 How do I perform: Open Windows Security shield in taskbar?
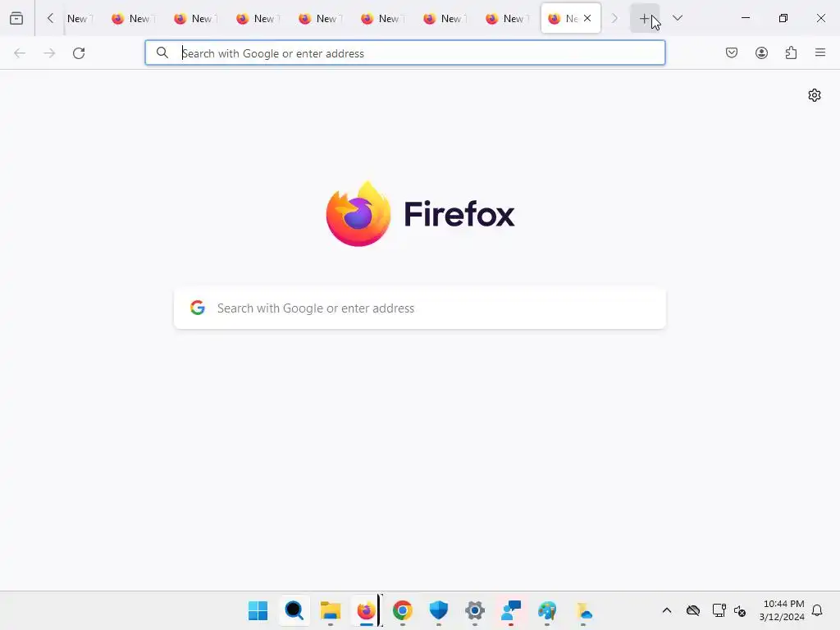439,610
